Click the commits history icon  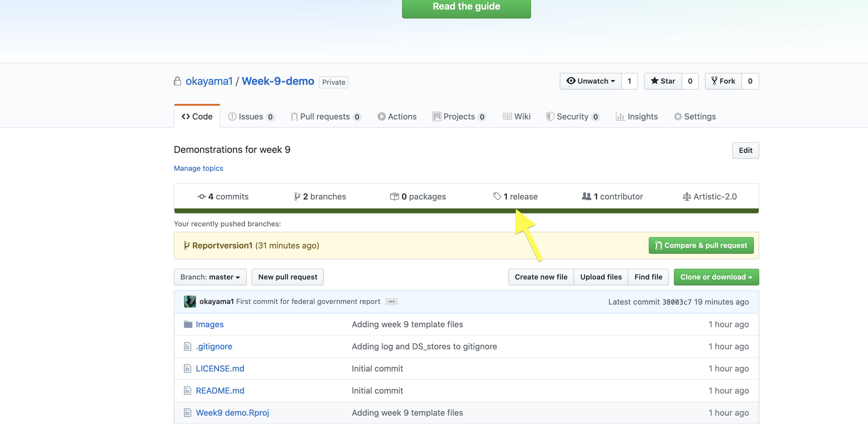202,196
